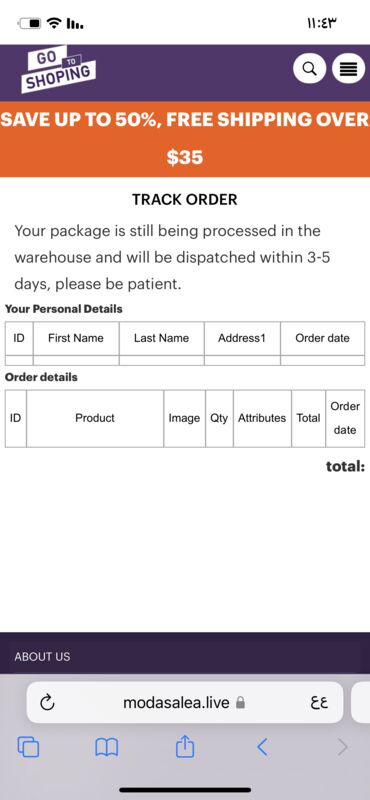Image resolution: width=370 pixels, height=800 pixels.
Task: Tap the forward arrow in Safari toolbar
Action: (x=342, y=747)
